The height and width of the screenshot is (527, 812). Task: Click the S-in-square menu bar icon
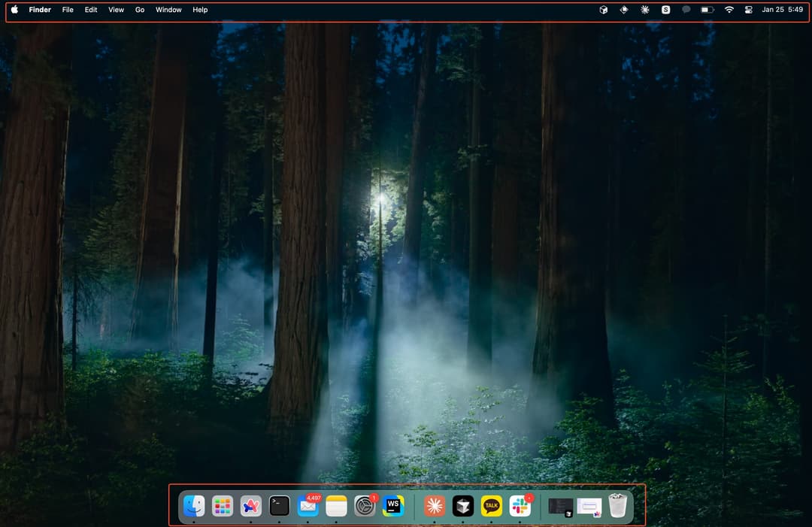click(x=666, y=10)
